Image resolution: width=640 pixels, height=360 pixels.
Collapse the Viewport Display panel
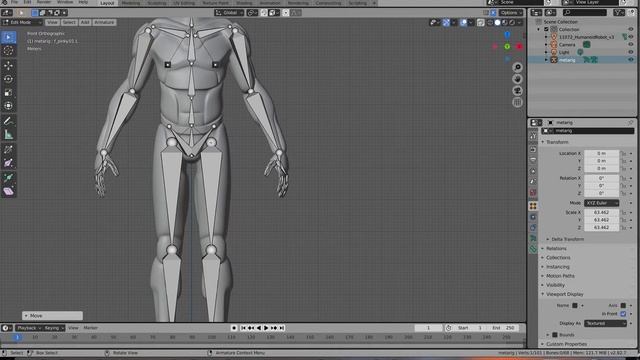coord(564,294)
